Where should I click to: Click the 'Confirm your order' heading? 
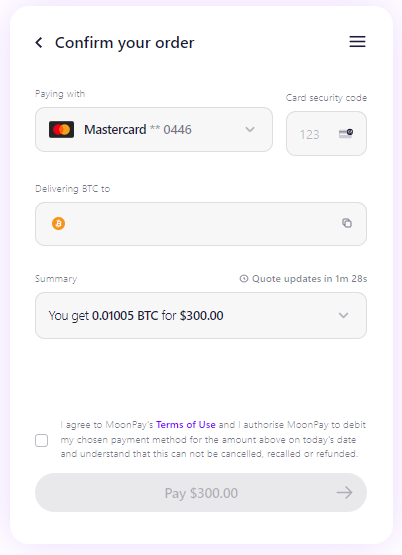coord(125,43)
